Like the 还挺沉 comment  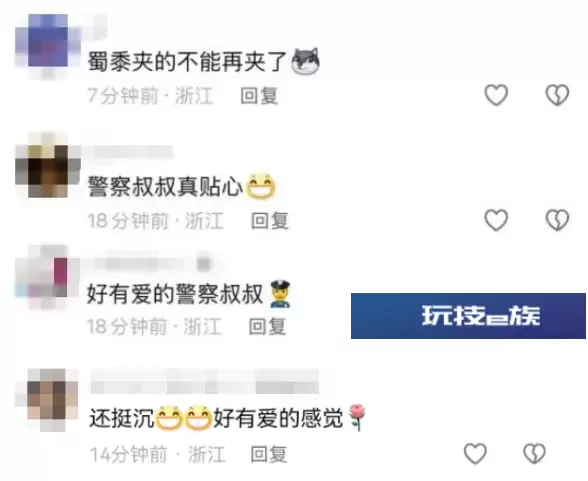click(x=475, y=453)
